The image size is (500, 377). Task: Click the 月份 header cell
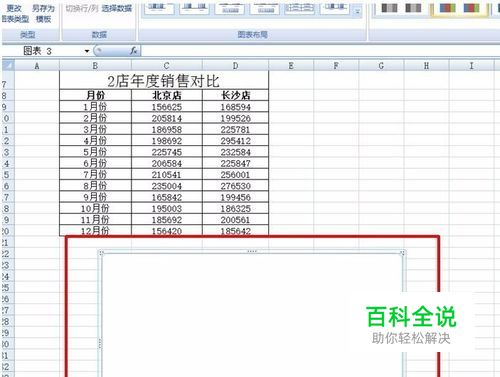coord(95,95)
